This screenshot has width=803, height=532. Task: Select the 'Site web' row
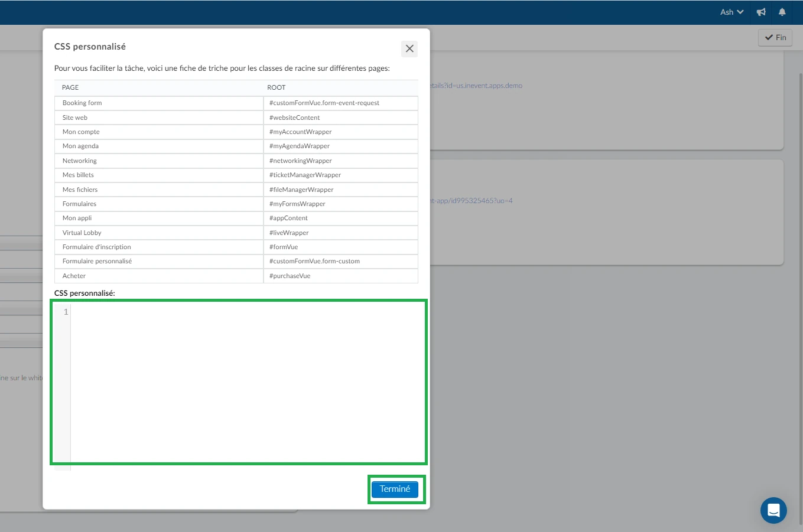pos(236,118)
